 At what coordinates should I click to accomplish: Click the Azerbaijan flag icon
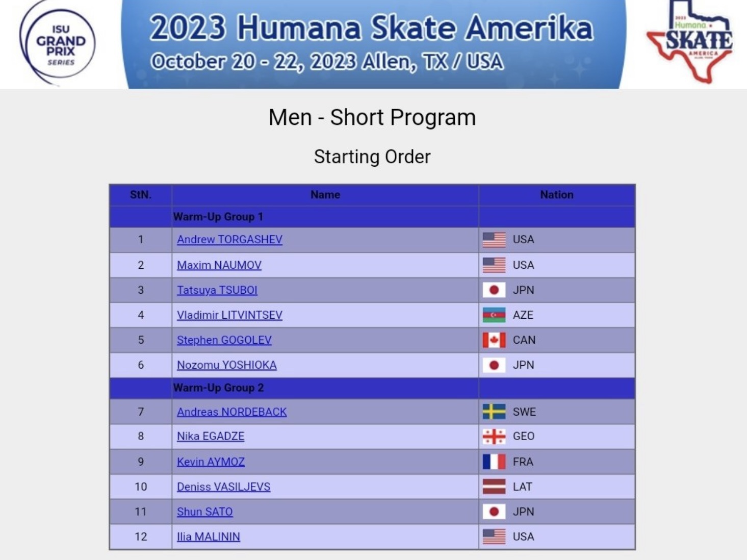[494, 315]
